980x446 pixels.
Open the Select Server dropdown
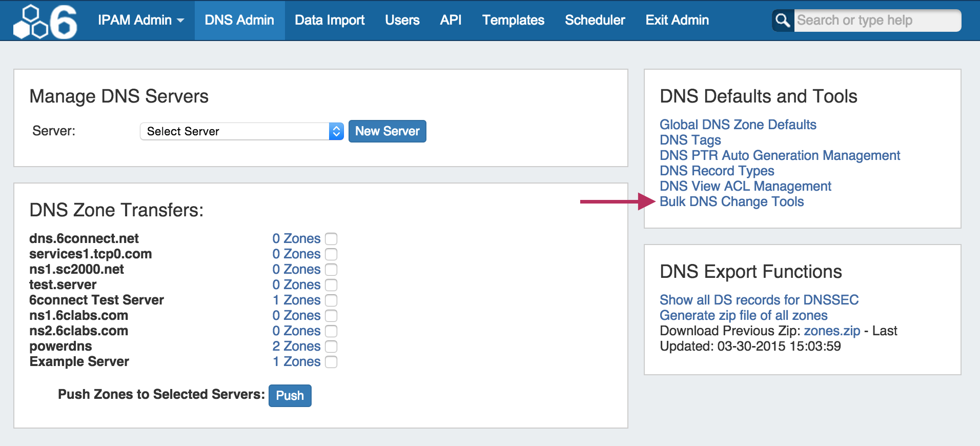[241, 131]
